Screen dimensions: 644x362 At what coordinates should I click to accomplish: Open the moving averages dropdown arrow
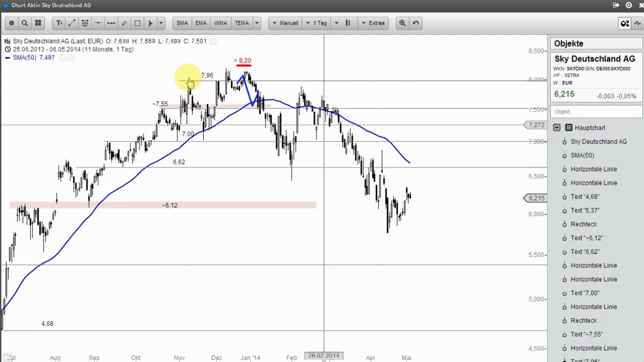257,23
